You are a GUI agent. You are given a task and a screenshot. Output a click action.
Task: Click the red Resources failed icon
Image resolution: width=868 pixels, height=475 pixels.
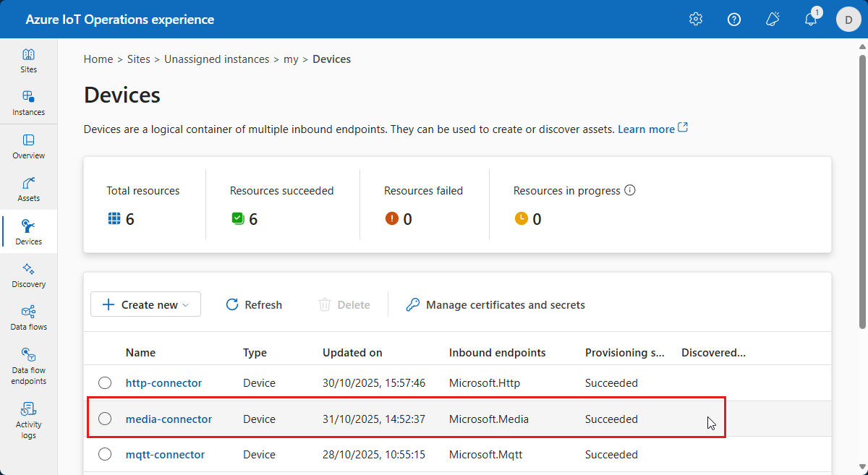392,218
